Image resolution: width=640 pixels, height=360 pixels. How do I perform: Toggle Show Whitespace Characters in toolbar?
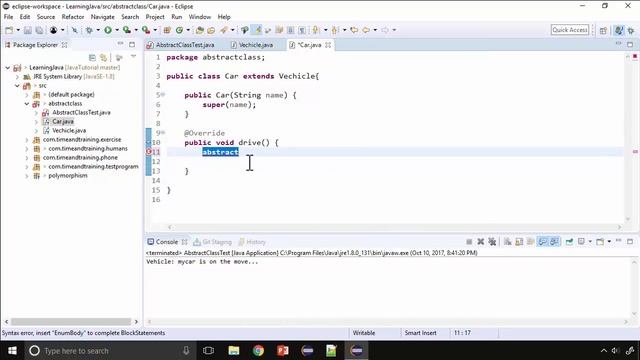coord(302,30)
